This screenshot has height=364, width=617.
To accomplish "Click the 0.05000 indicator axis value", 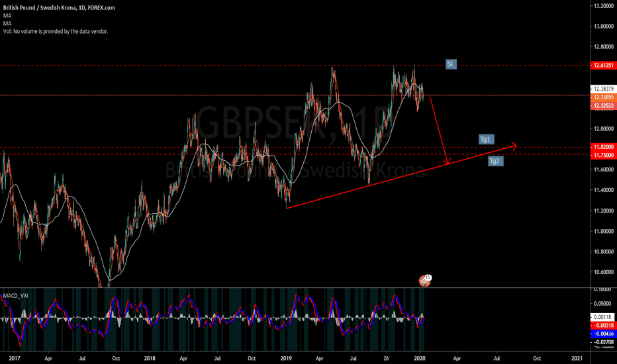I will (604, 304).
